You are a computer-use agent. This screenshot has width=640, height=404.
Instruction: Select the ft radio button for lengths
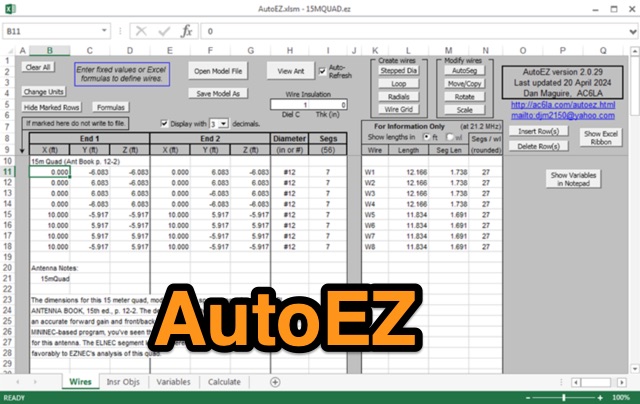(427, 137)
